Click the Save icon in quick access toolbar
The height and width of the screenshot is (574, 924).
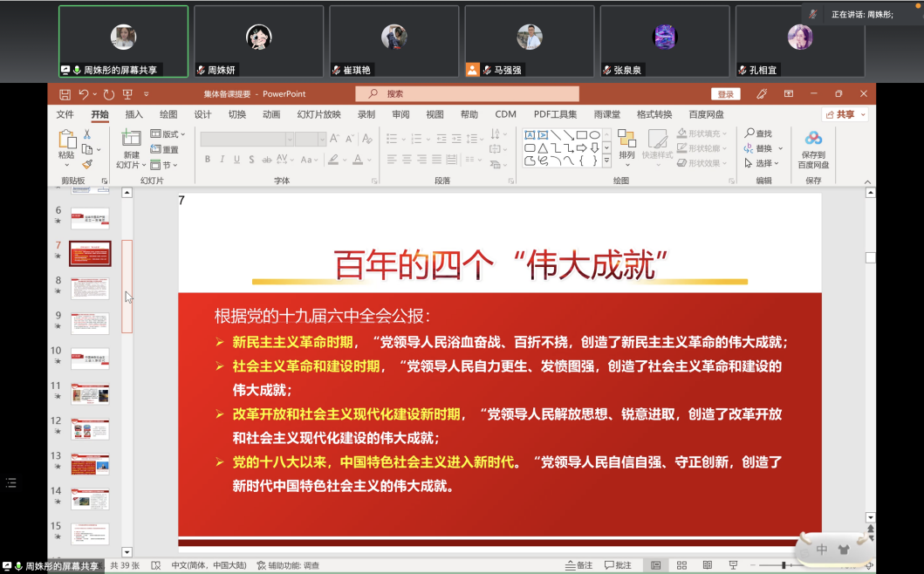pos(65,94)
